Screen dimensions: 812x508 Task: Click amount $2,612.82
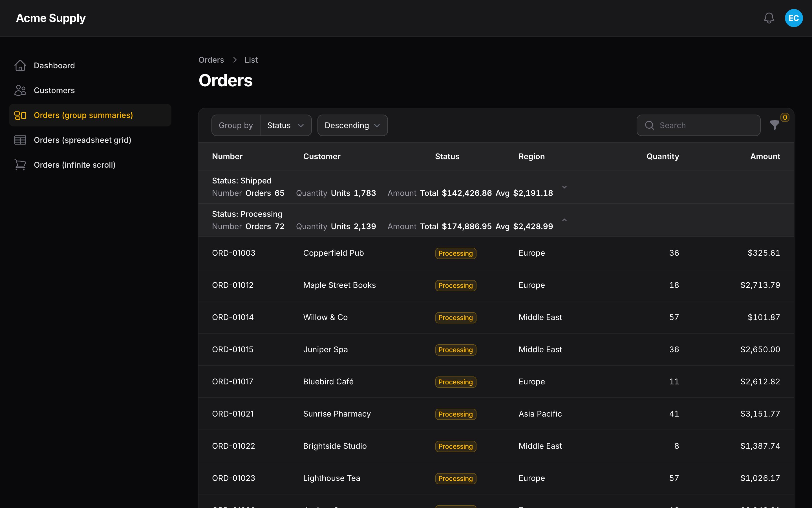point(760,382)
